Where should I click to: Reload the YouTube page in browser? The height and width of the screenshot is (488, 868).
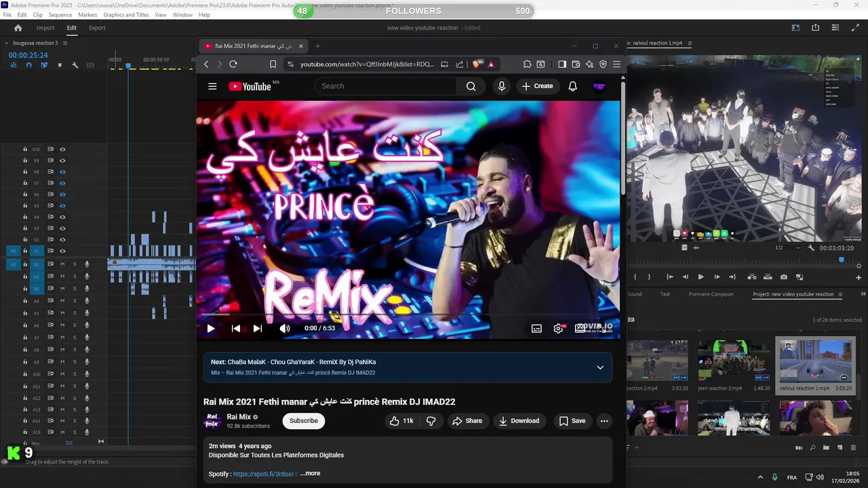pos(233,64)
